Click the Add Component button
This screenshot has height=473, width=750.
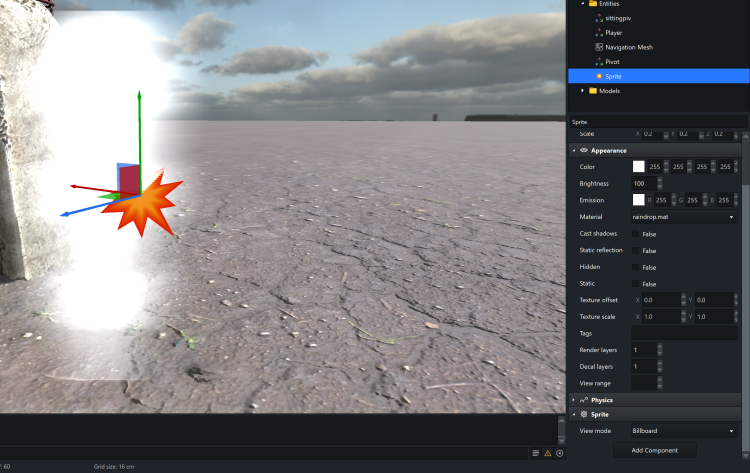coord(654,450)
